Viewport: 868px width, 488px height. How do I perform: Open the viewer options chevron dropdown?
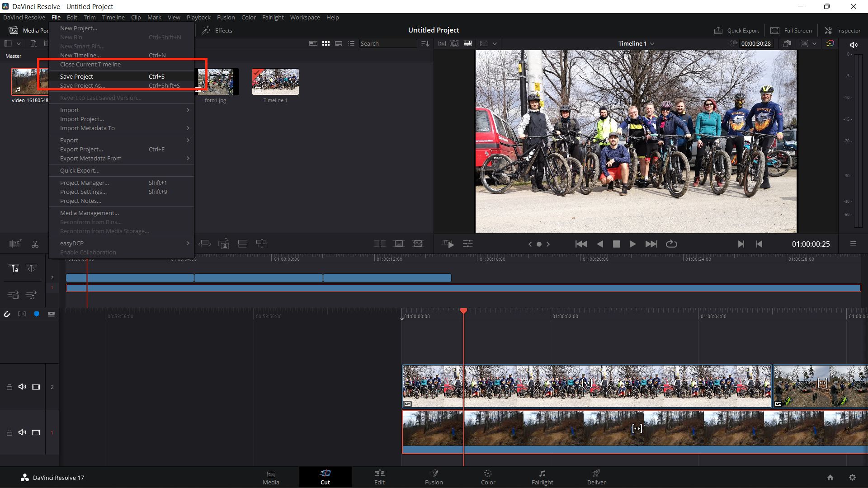coord(495,43)
